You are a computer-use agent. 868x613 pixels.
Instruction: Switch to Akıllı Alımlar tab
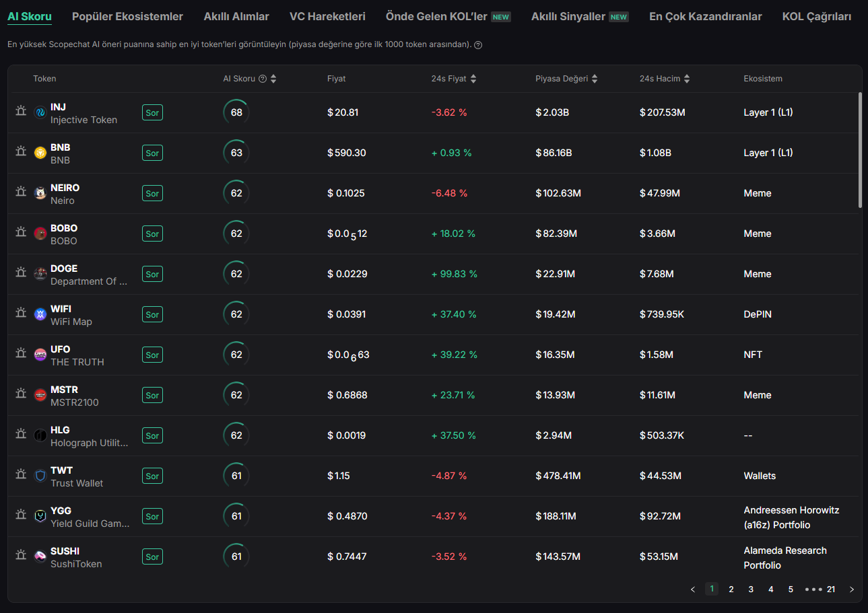click(x=236, y=16)
